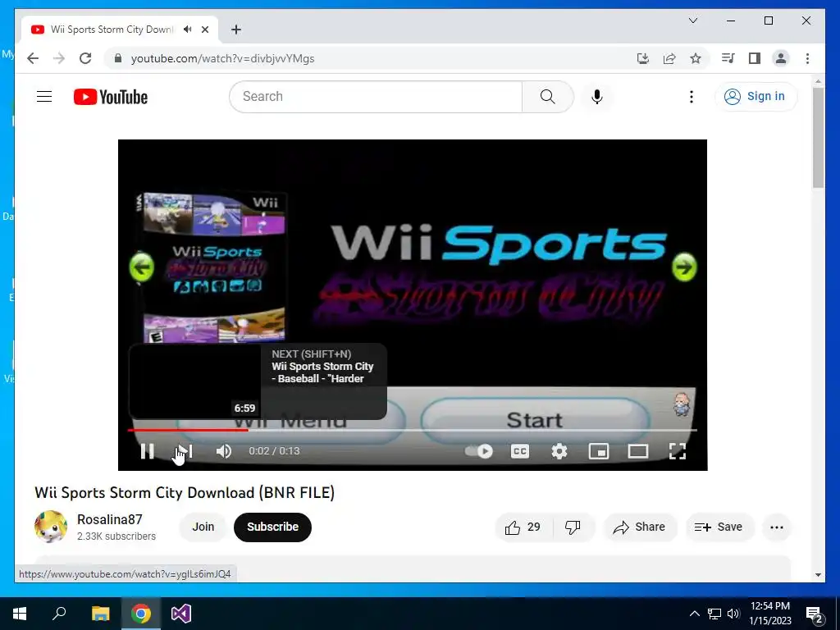The image size is (840, 630).
Task: Open YouTube more options menu
Action: [x=692, y=97]
